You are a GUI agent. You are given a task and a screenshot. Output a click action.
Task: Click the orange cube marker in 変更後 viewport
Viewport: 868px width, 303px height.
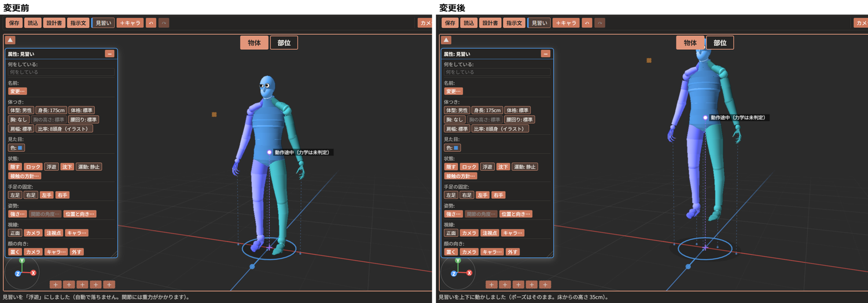coord(649,60)
